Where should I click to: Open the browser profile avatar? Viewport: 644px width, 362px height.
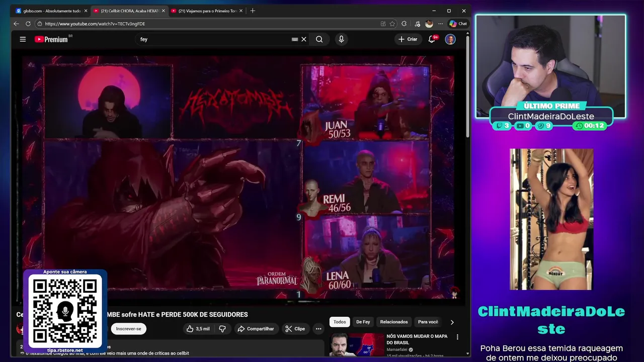[429, 24]
